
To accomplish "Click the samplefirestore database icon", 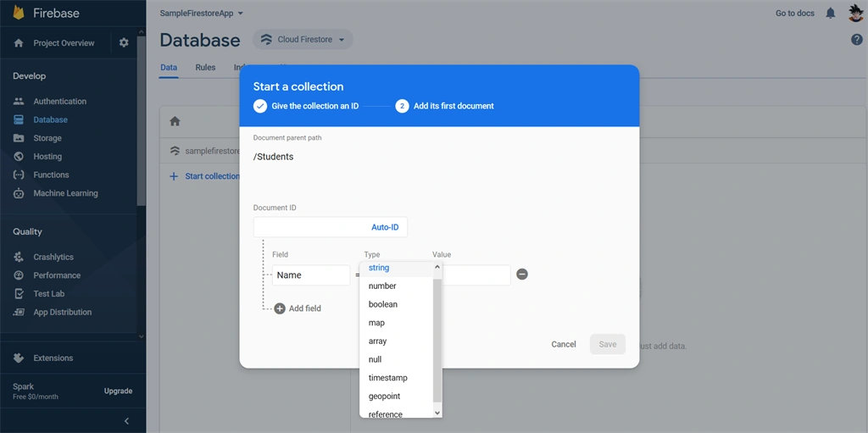I will [175, 151].
